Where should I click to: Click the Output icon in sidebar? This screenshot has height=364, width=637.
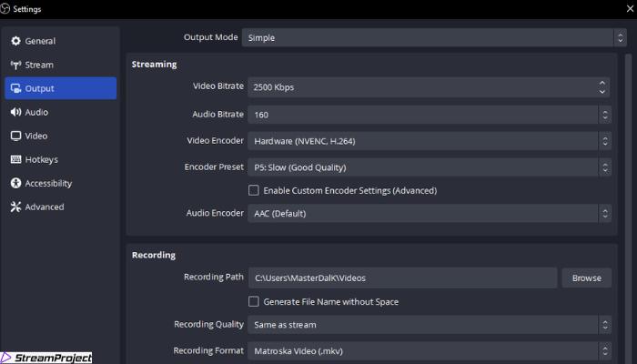point(15,88)
